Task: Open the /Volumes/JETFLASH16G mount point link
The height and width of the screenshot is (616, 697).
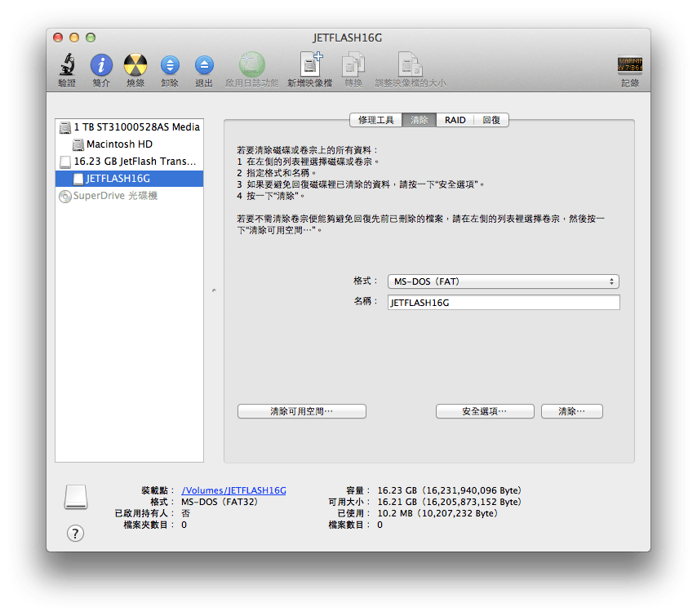Action: [233, 490]
